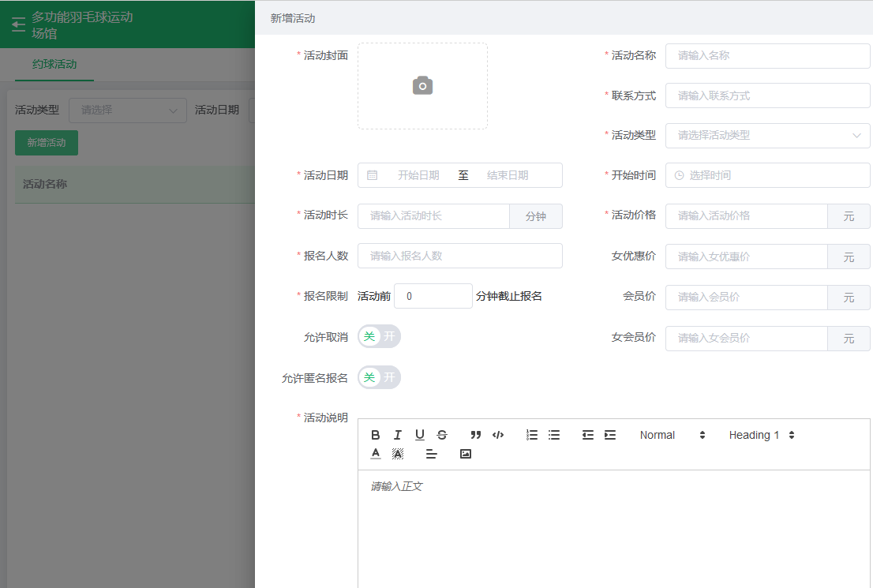Click the 活动名称 table column header
Screen dimensions: 873x588
(45, 185)
